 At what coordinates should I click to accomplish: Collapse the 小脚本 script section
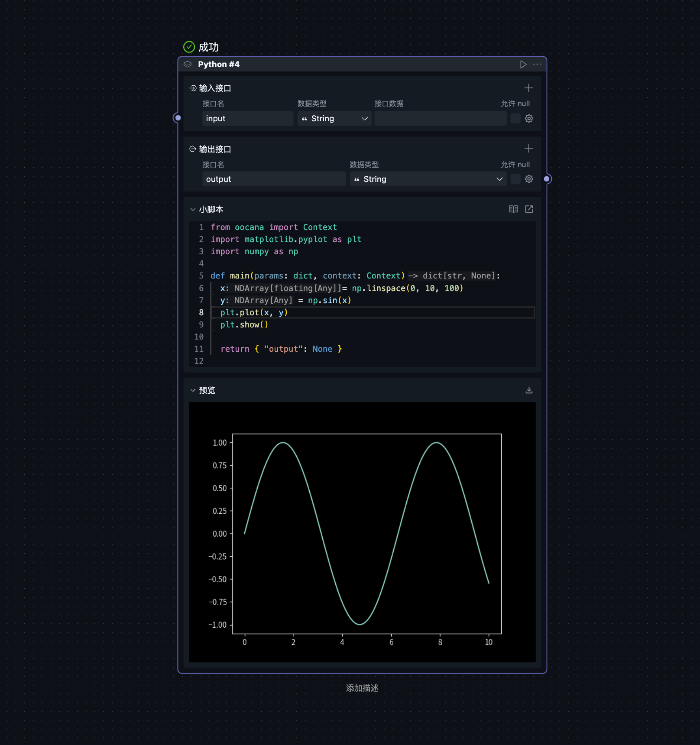[x=193, y=209]
